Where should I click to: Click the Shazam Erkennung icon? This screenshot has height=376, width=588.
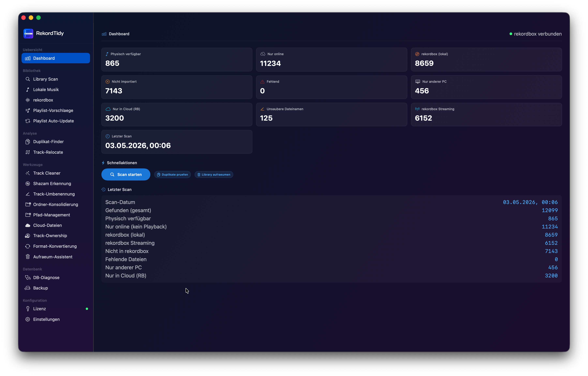tap(28, 183)
